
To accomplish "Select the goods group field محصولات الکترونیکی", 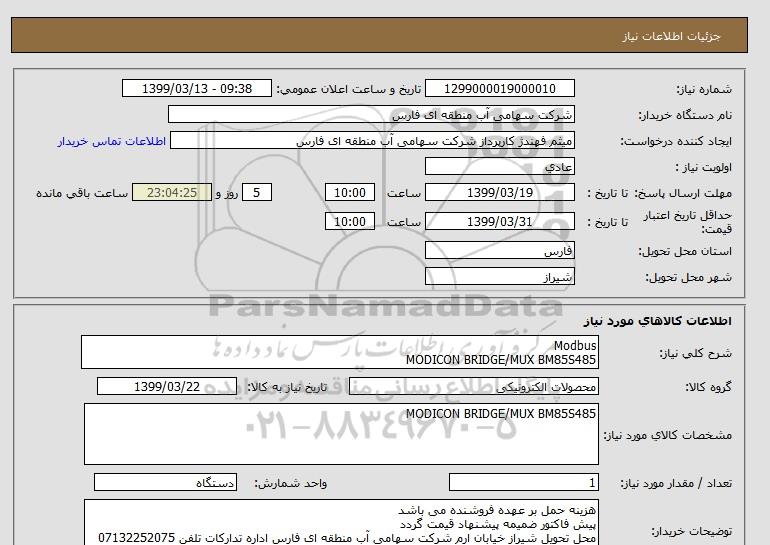I will 473,386.
